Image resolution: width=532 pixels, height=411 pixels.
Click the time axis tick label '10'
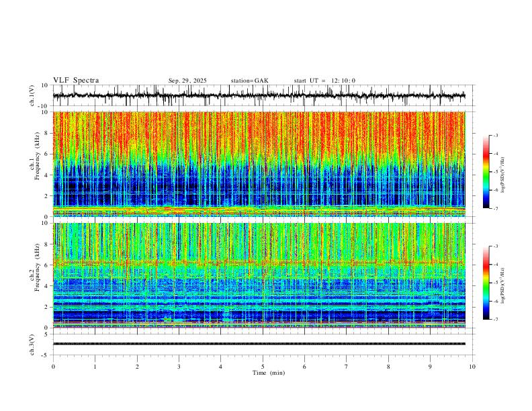click(472, 367)
